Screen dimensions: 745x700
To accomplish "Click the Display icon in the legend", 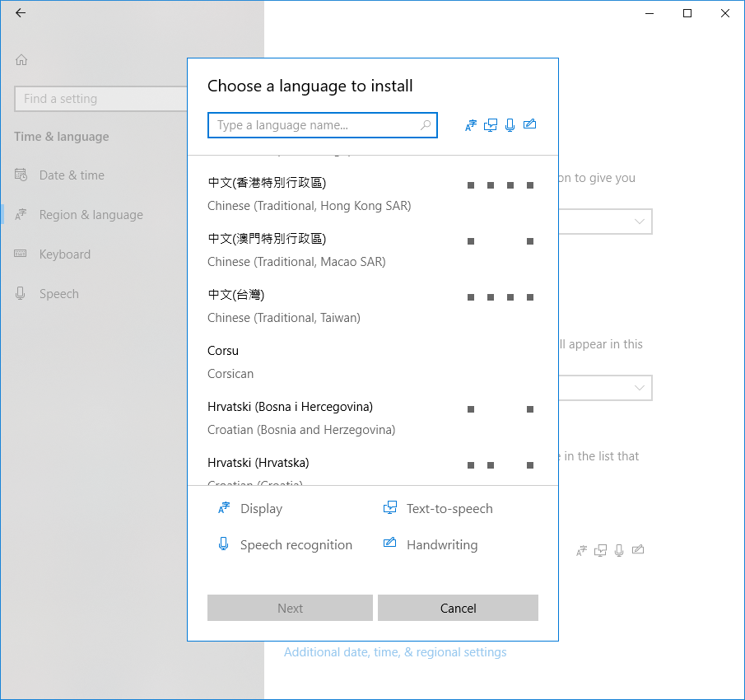I will pyautogui.click(x=224, y=508).
